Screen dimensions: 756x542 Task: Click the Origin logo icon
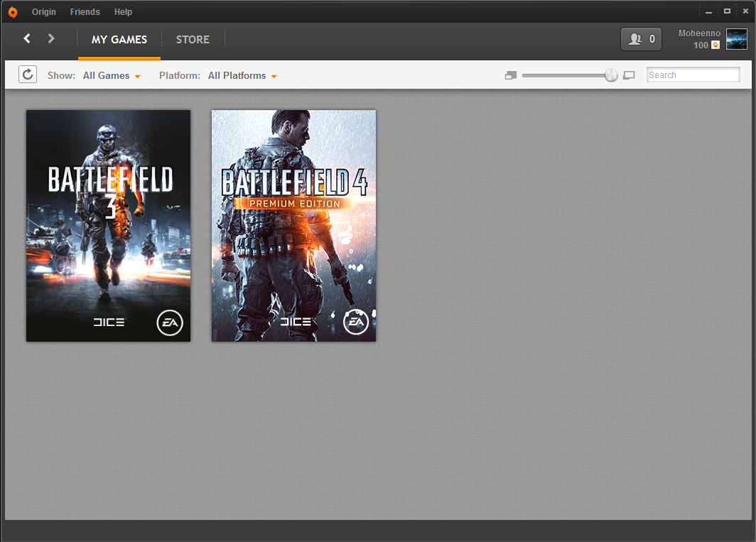tap(13, 12)
